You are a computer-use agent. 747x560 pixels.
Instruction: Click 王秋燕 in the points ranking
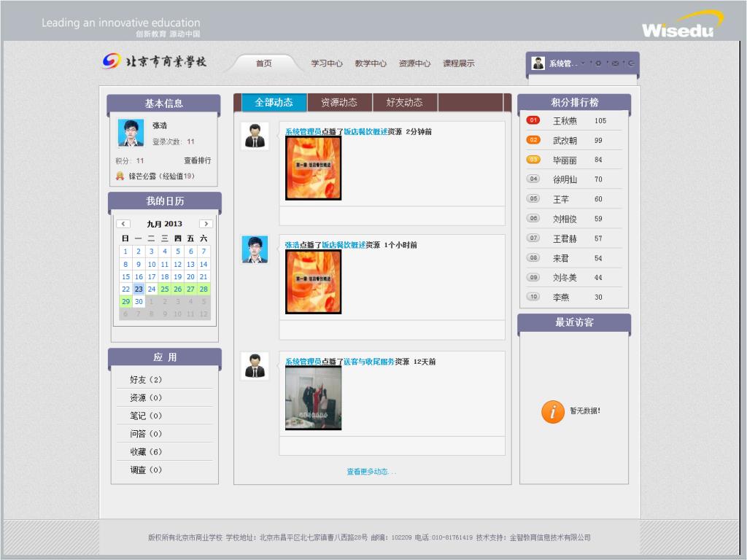pos(565,121)
